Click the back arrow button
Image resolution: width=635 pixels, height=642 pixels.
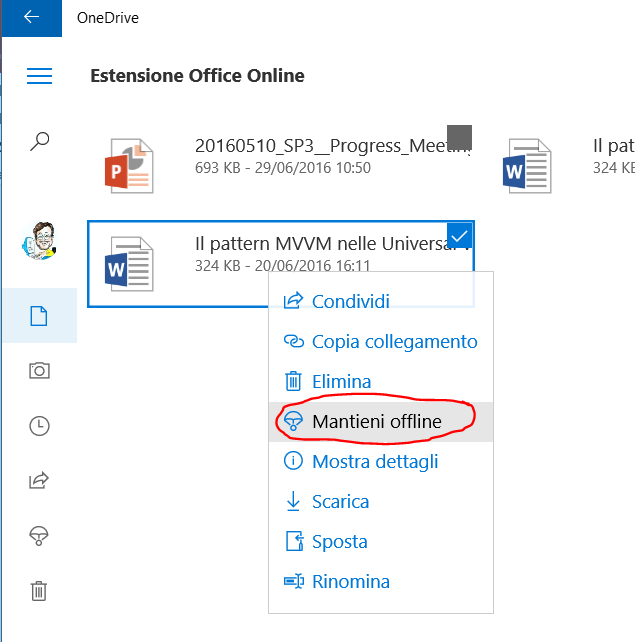click(x=30, y=17)
